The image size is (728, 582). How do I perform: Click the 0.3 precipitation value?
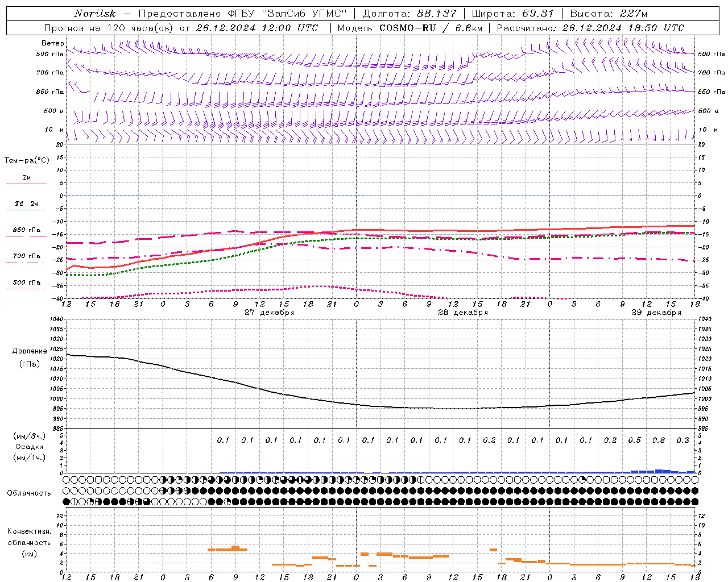coord(683,440)
